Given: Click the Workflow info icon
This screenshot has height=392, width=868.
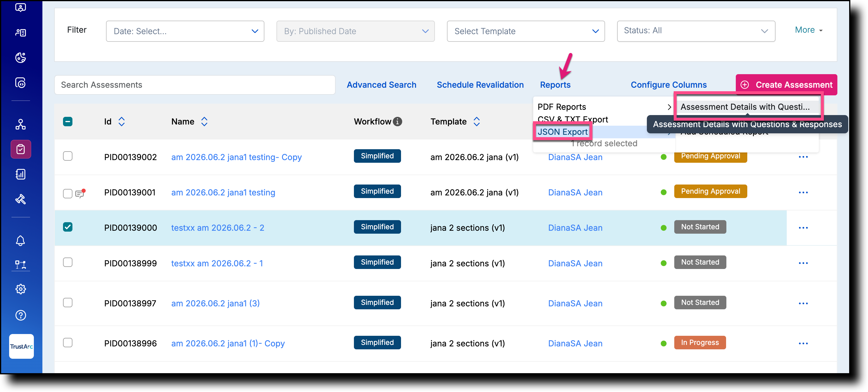Looking at the screenshot, I should [x=397, y=122].
